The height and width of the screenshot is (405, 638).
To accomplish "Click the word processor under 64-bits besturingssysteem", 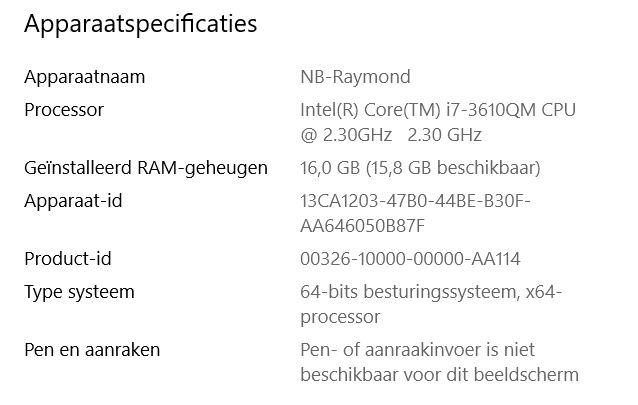I will click(x=340, y=317).
